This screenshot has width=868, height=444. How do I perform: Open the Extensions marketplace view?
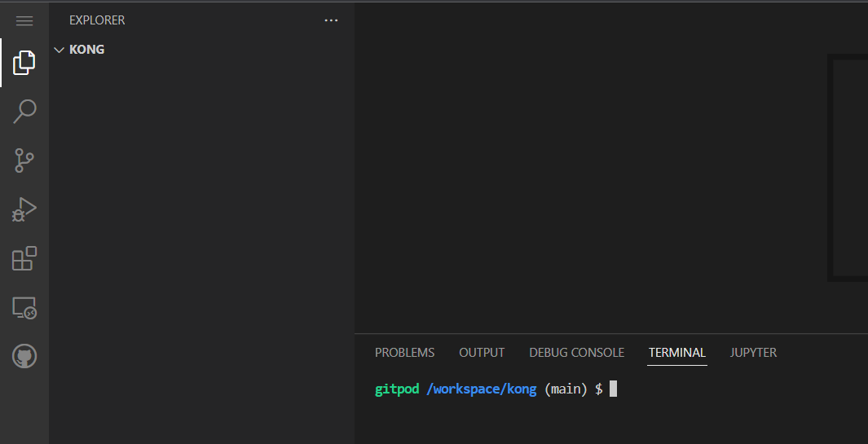(x=24, y=258)
